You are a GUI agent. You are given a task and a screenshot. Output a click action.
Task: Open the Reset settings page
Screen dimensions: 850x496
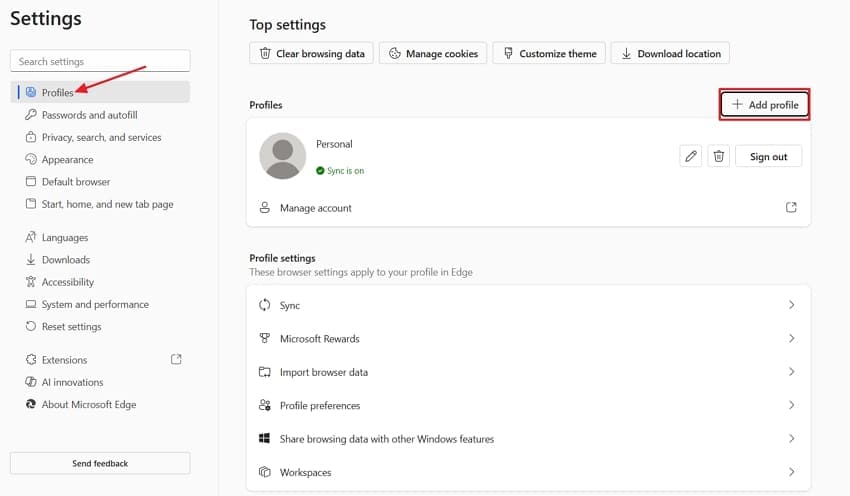click(x=100, y=326)
